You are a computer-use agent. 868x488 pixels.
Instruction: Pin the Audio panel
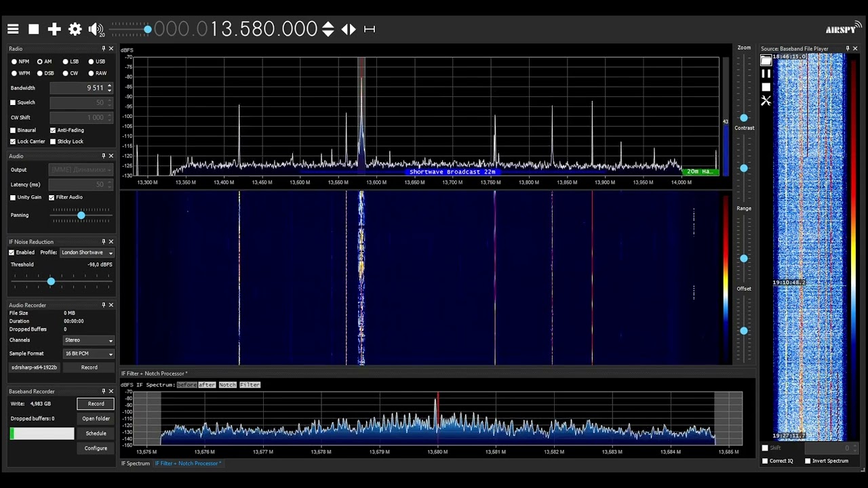pos(104,156)
